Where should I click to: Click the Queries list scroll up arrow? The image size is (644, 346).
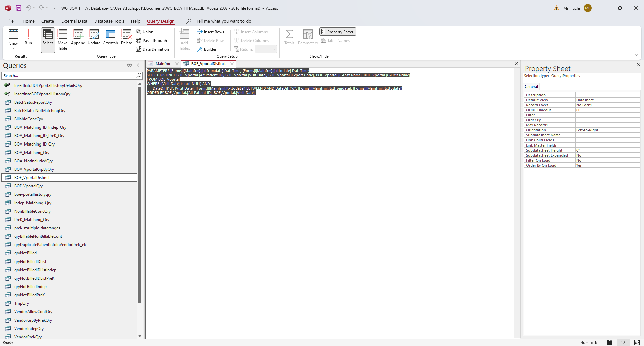click(x=140, y=84)
